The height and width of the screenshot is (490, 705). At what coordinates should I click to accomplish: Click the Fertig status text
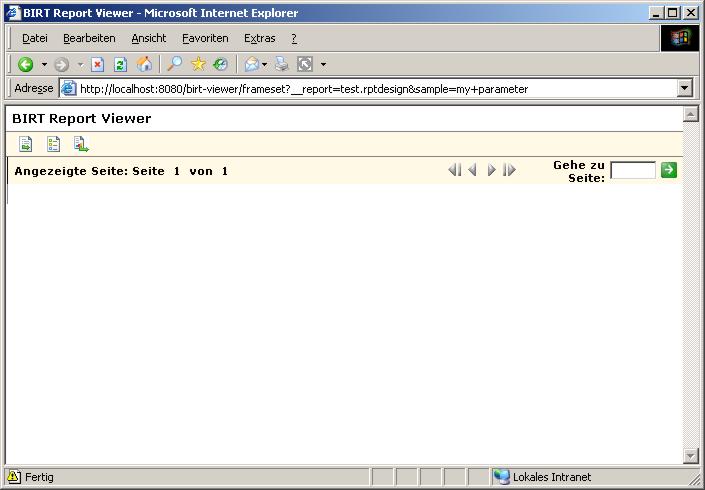[39, 477]
